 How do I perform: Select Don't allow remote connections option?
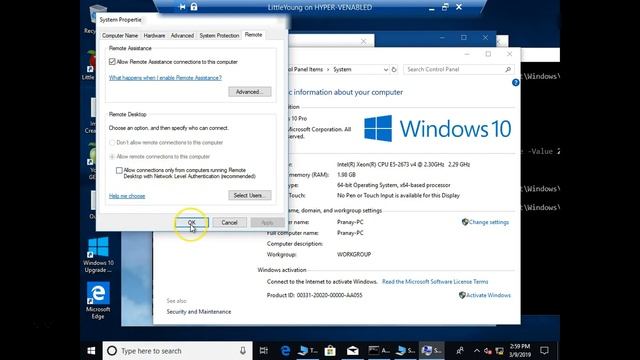112,142
